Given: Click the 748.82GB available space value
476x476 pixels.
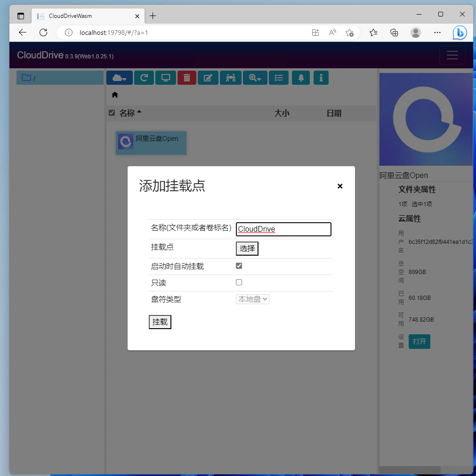Looking at the screenshot, I should click(421, 319).
